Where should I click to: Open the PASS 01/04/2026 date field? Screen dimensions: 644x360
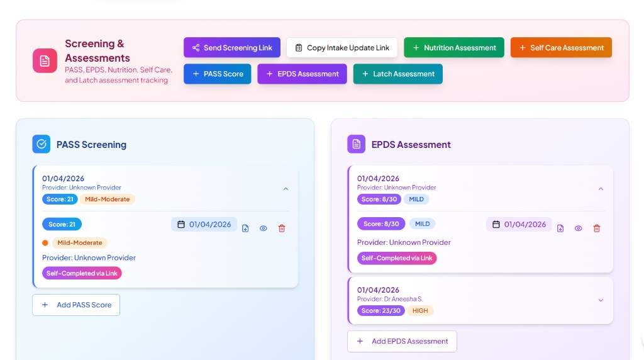tap(204, 225)
